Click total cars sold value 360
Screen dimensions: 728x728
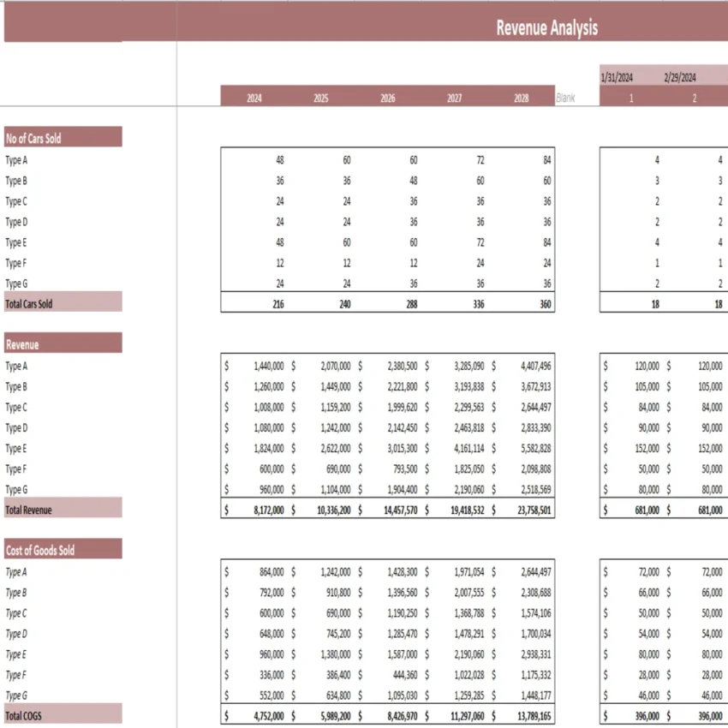tap(546, 304)
